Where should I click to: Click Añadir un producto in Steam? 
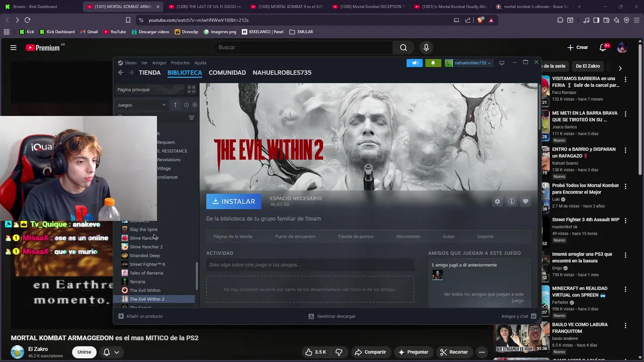140,316
